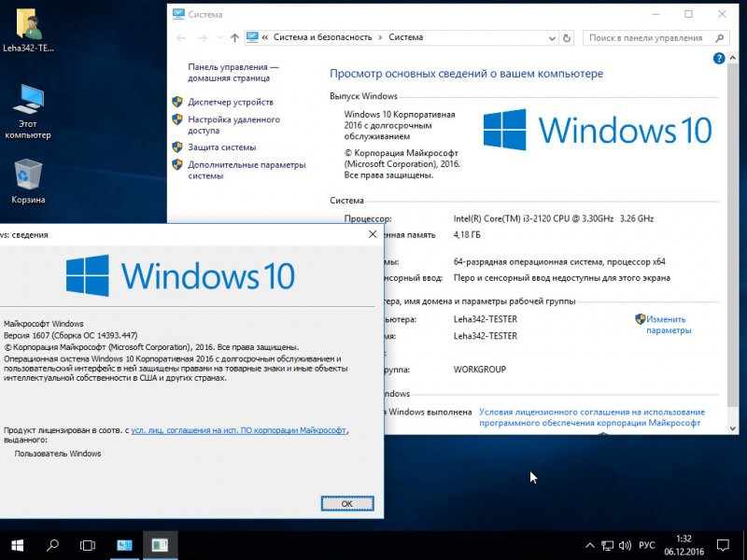Close the About Windows dialog
This screenshot has height=560, width=747.
pyautogui.click(x=373, y=234)
